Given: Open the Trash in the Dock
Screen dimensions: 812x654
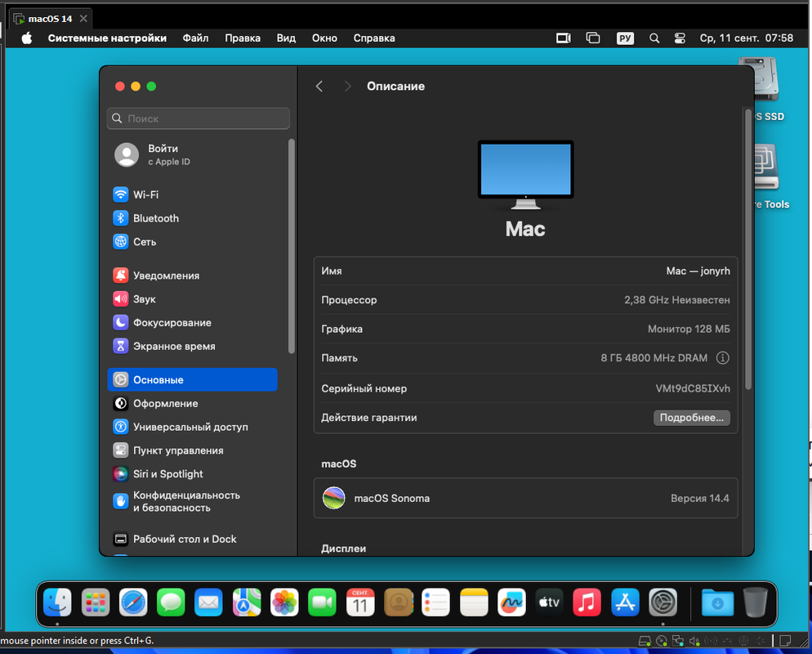Looking at the screenshot, I should coord(755,602).
